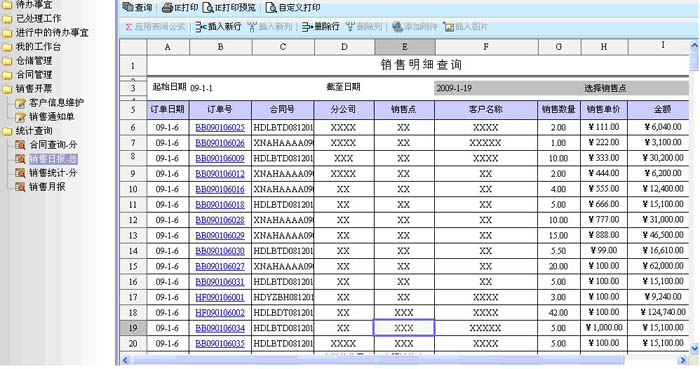Click the horizontal scrollbar right arrow
Screen dimensions: 700x369
tap(683, 360)
